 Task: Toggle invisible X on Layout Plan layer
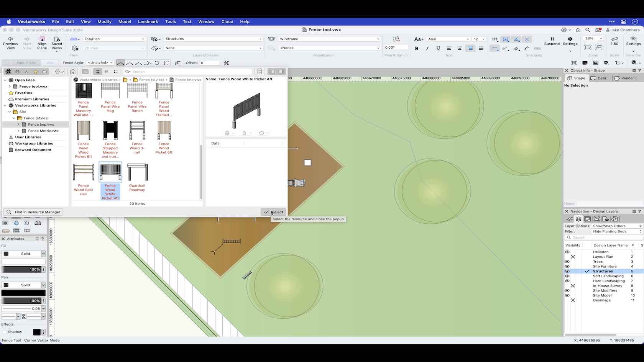click(x=573, y=257)
